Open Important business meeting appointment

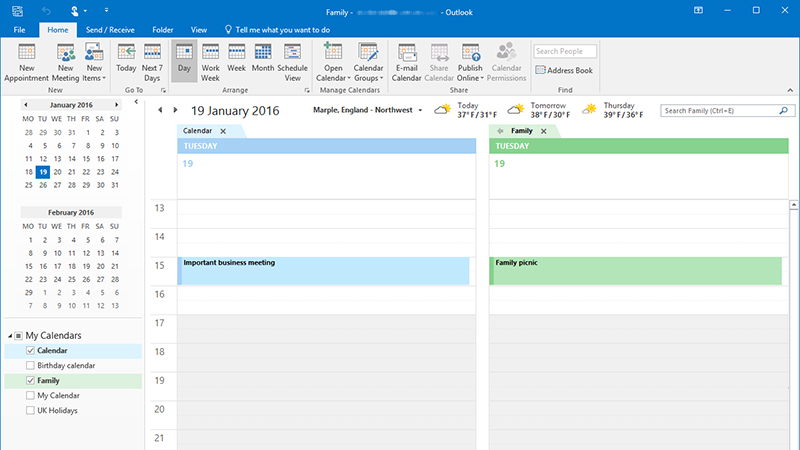tap(323, 271)
